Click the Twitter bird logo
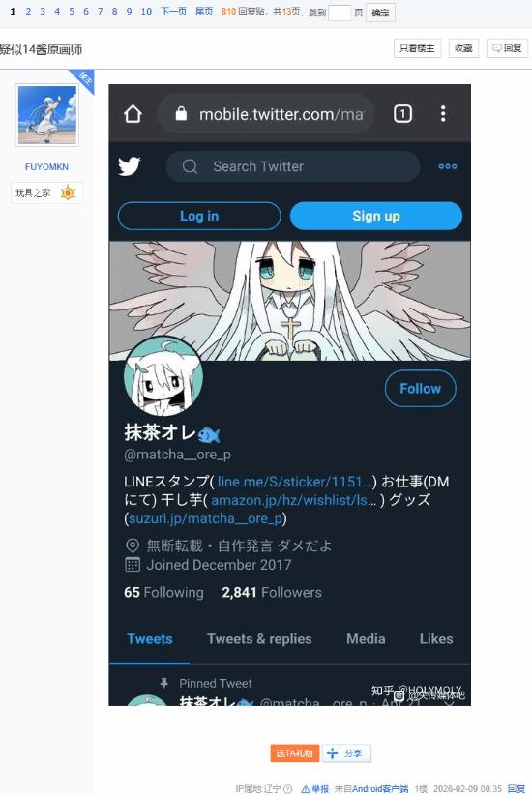This screenshot has height=795, width=532. click(130, 166)
